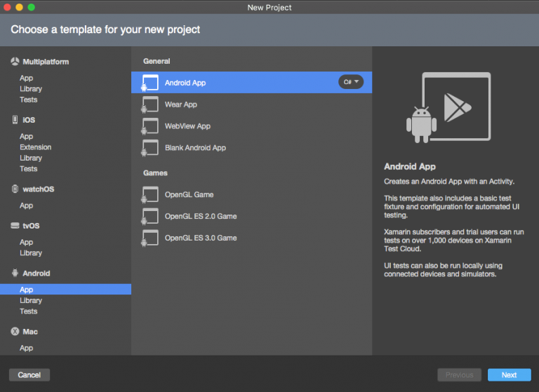
Task: Choose the Blank Android App label
Action: pyautogui.click(x=195, y=148)
